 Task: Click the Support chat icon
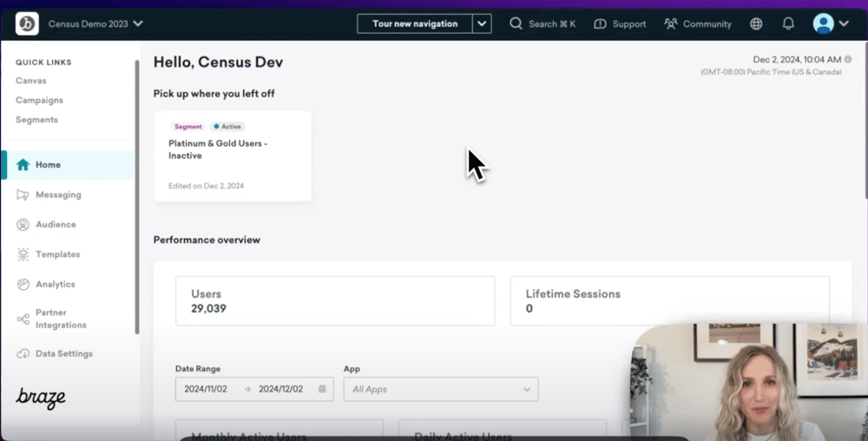[600, 24]
